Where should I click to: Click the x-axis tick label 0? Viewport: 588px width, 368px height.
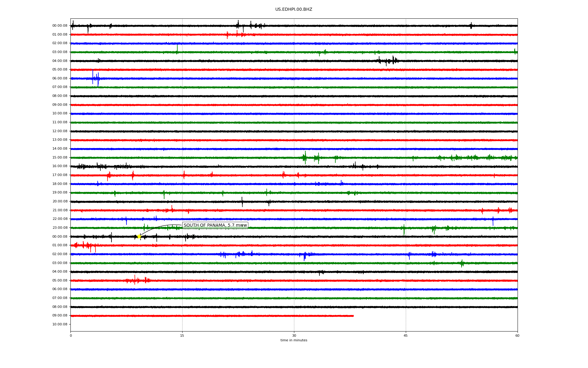71,336
